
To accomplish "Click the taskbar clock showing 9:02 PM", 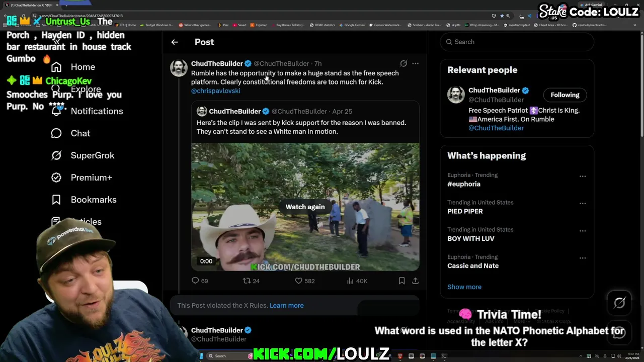I will 633,356.
